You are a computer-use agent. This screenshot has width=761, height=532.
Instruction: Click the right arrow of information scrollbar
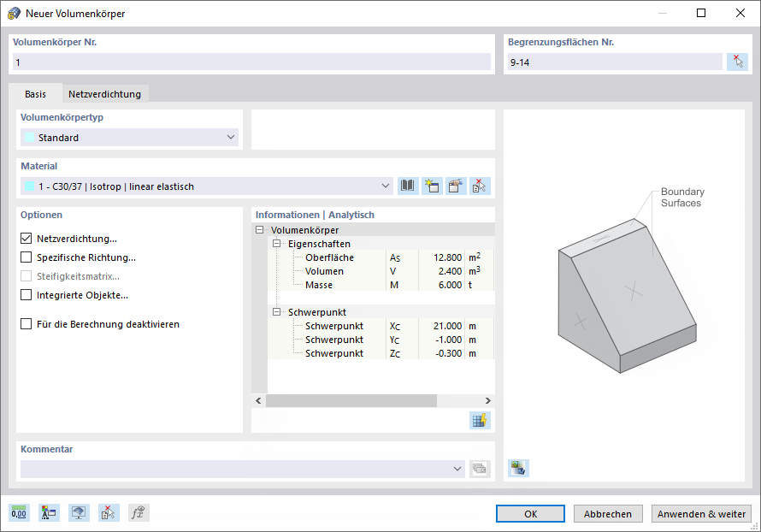point(487,400)
